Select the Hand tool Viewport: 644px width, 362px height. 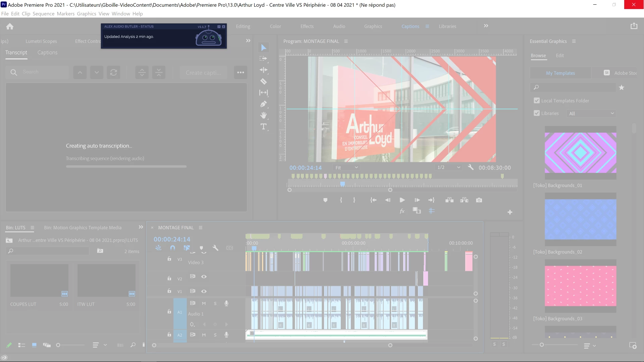264,115
